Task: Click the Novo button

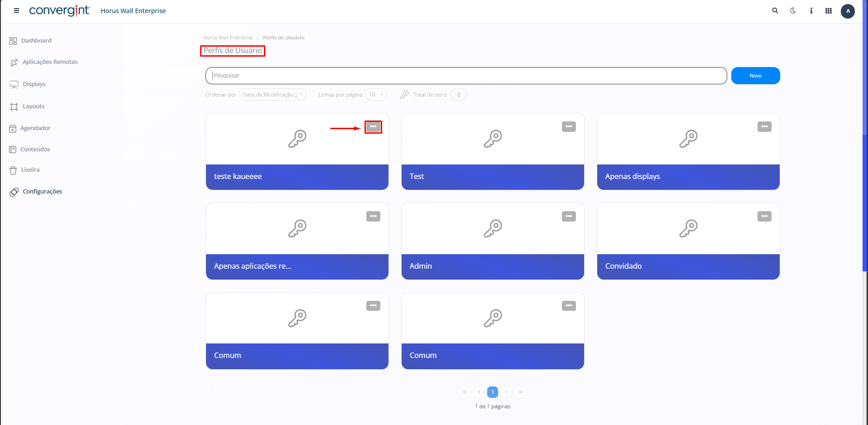Action: (755, 76)
